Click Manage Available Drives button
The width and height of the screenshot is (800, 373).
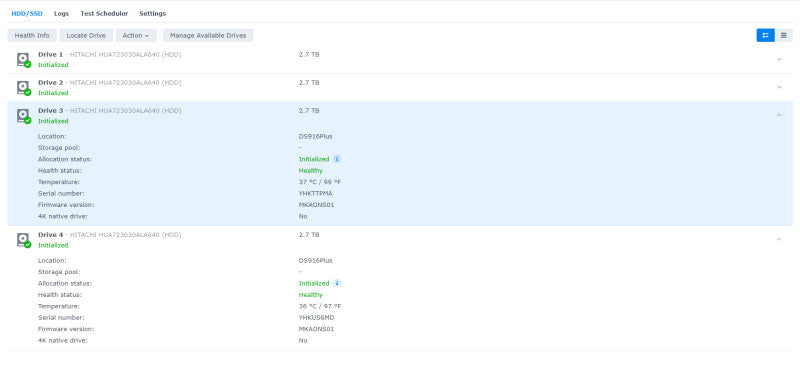(x=208, y=35)
